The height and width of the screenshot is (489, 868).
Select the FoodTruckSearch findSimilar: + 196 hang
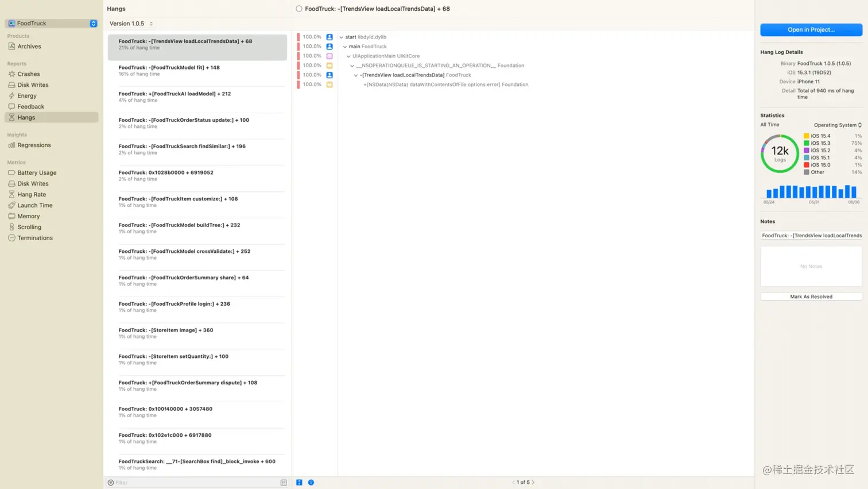pyautogui.click(x=197, y=149)
